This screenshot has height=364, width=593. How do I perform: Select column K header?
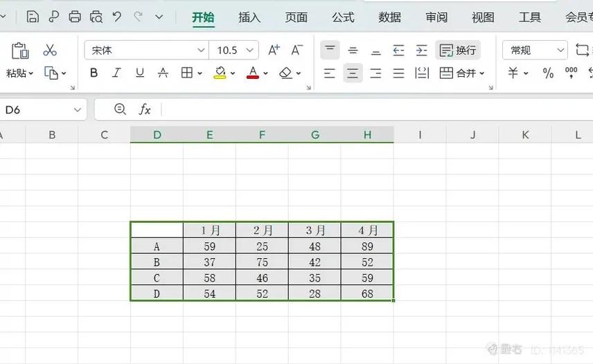pyautogui.click(x=525, y=135)
